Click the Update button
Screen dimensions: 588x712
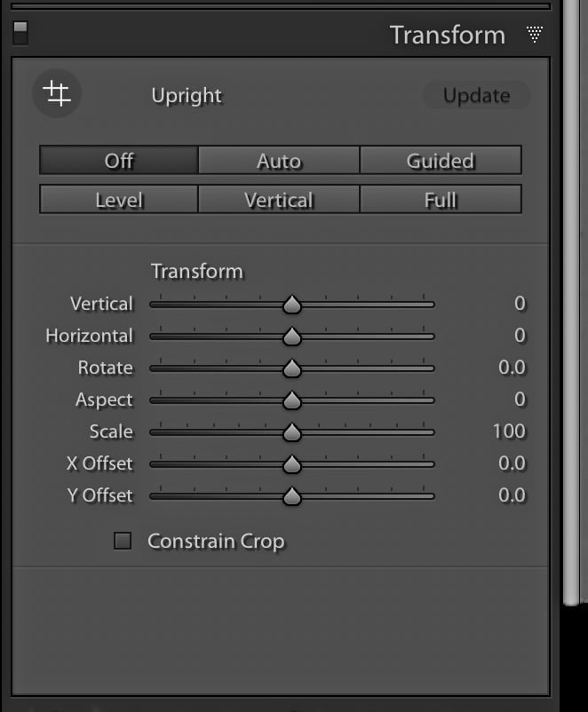point(476,95)
